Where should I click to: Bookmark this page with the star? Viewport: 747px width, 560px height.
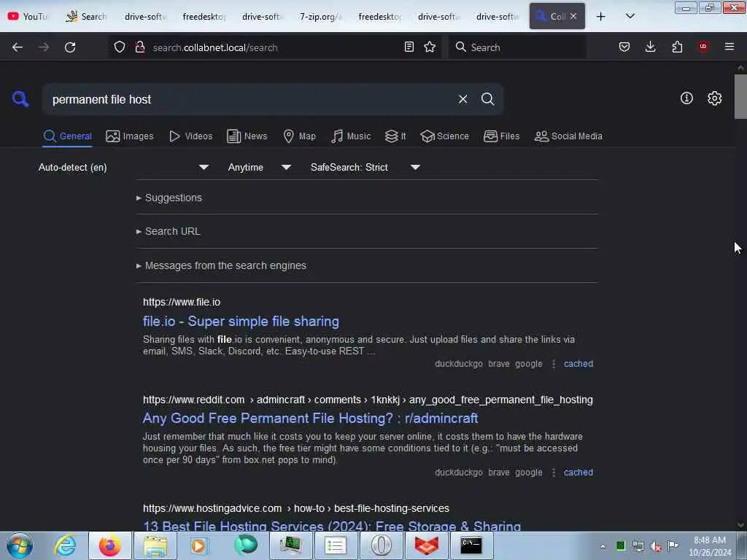coord(430,47)
